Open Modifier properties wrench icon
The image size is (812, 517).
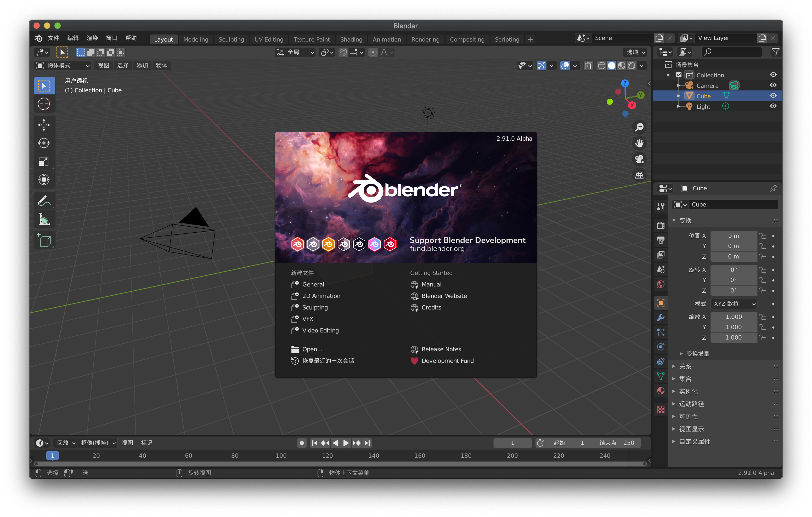(x=661, y=318)
